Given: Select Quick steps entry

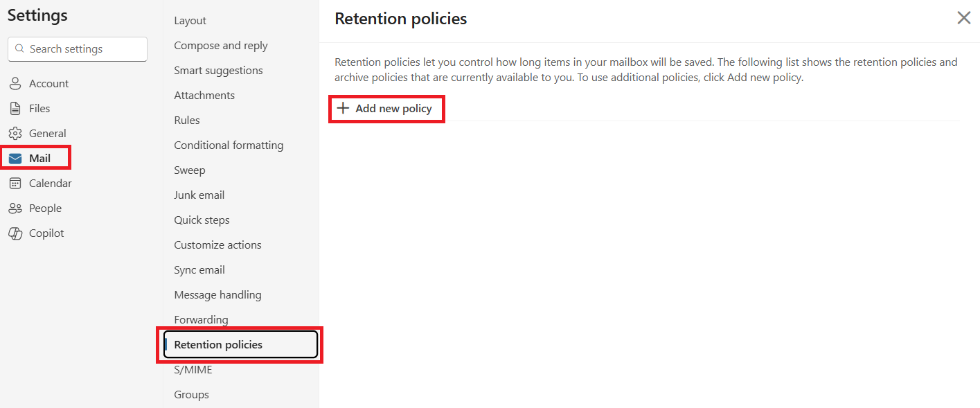Looking at the screenshot, I should click(x=202, y=220).
